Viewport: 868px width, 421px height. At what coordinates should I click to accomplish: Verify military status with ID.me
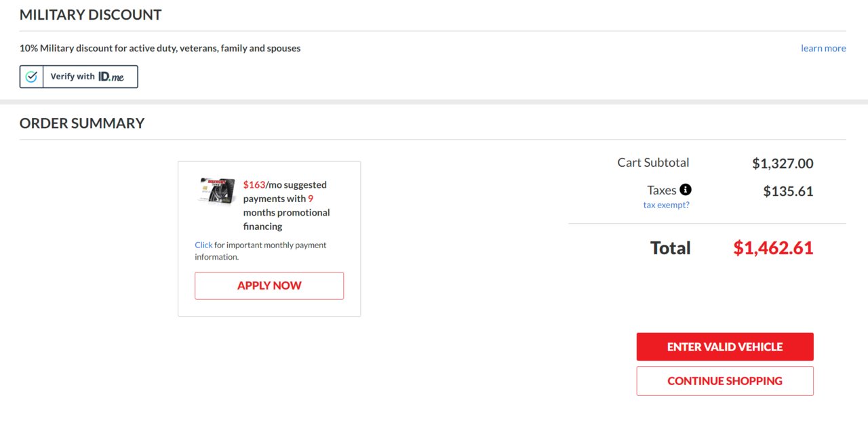(x=79, y=77)
